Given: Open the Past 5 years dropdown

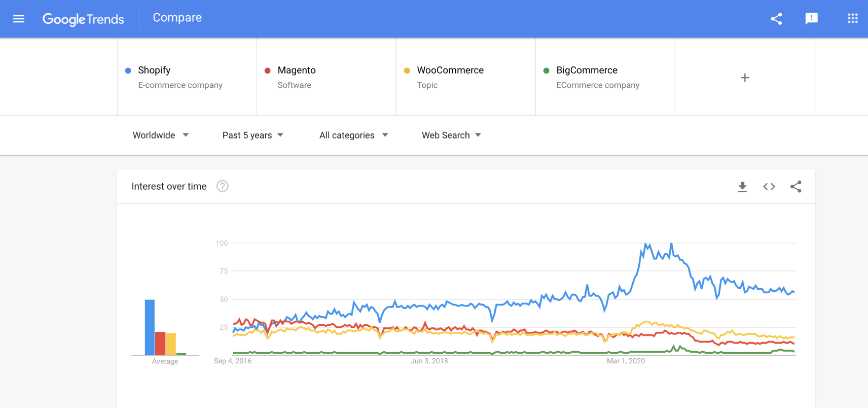Looking at the screenshot, I should [252, 135].
